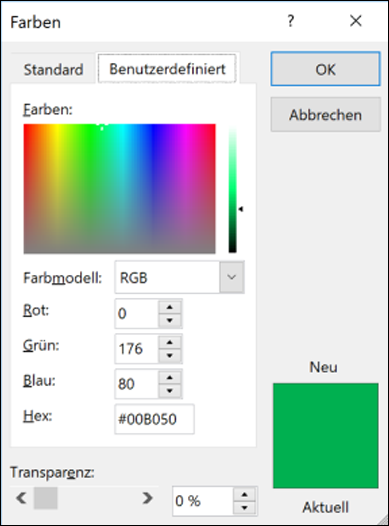Increase the Transparenz percentage
Screen dimensions: 389x526
click(x=244, y=494)
